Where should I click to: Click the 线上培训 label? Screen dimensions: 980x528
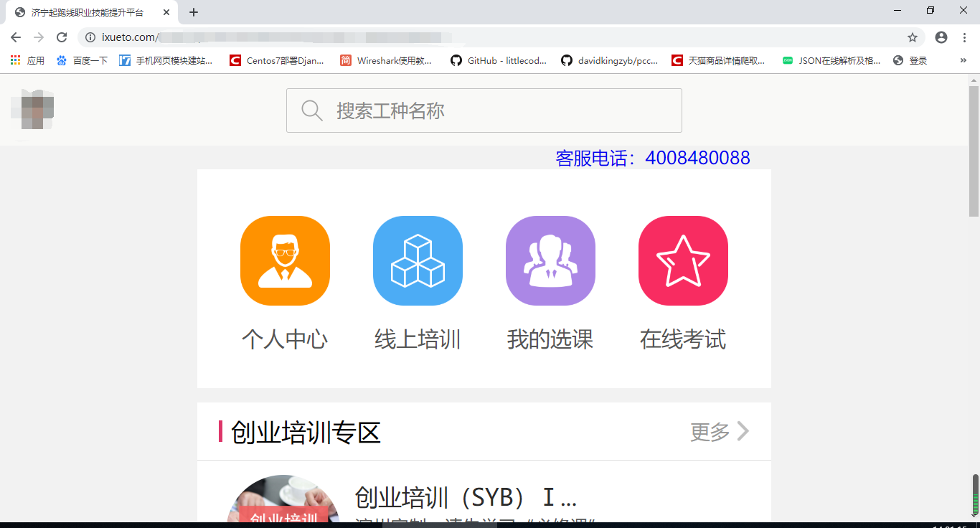418,339
